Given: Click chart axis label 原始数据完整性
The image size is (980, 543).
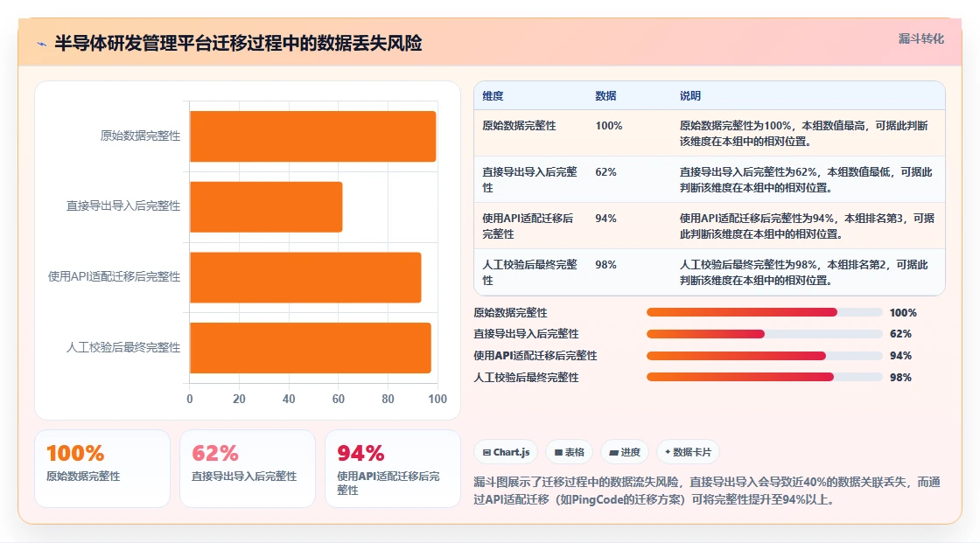Looking at the screenshot, I should [x=140, y=136].
